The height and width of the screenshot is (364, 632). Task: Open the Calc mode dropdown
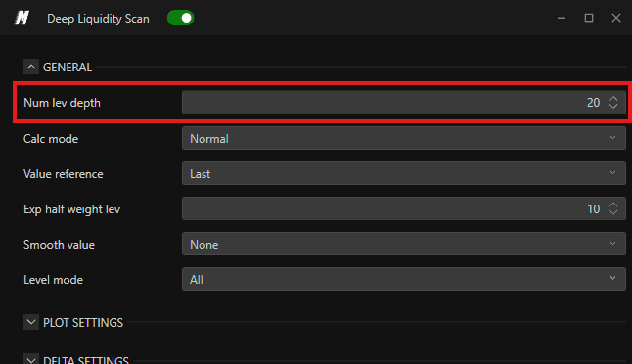pos(403,138)
